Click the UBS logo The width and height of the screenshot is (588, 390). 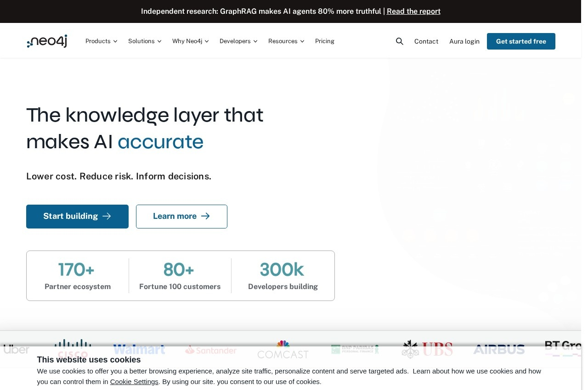click(x=427, y=349)
